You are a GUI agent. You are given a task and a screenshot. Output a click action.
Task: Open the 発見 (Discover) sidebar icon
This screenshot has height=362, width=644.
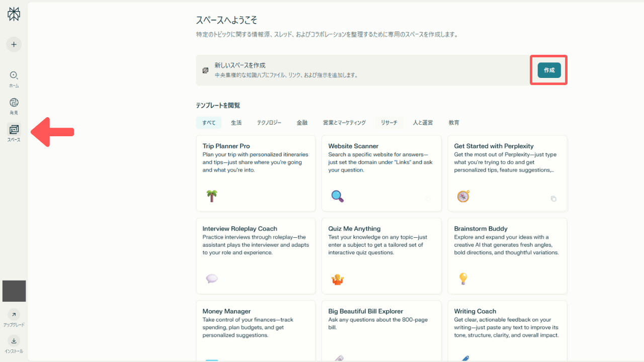click(14, 103)
